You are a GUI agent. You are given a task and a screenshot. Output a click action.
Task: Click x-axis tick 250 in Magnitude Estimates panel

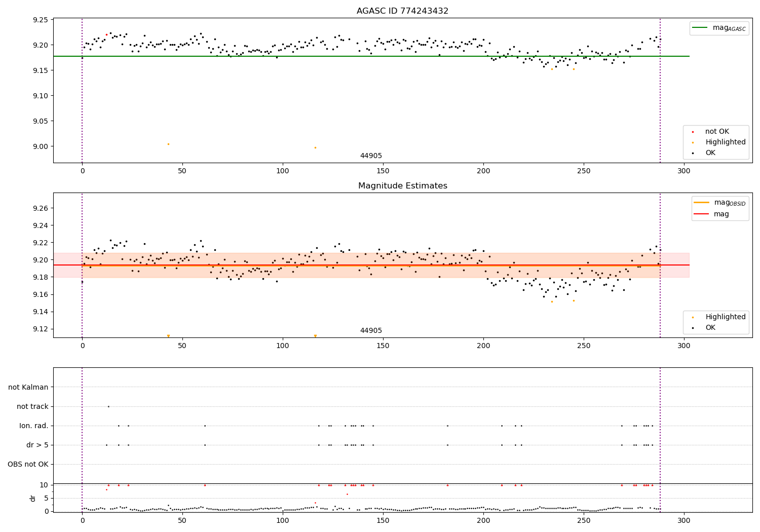coord(584,346)
